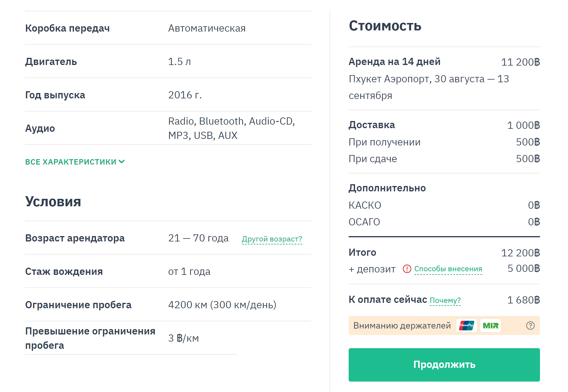
Task: Click the ОСАГО insurance row
Action: [444, 222]
